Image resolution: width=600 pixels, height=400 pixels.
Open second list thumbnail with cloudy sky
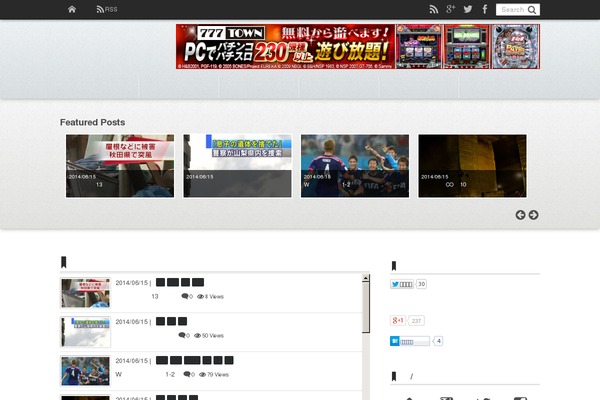(85, 332)
